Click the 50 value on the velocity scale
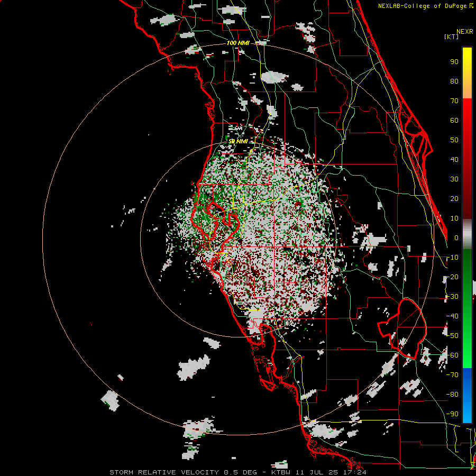Screen dimensions: 476x476 tap(454, 140)
